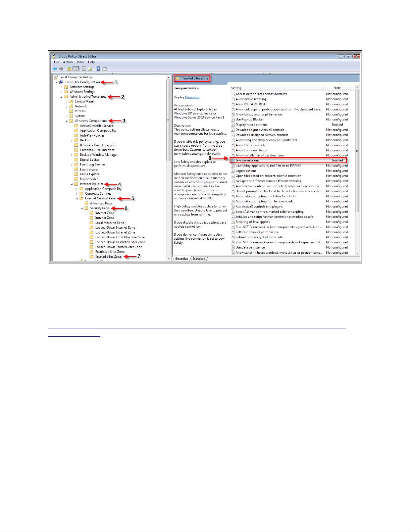This screenshot has width=411, height=532.
Task: Go back using the Back arrow toolbar icon
Action: tap(55, 69)
